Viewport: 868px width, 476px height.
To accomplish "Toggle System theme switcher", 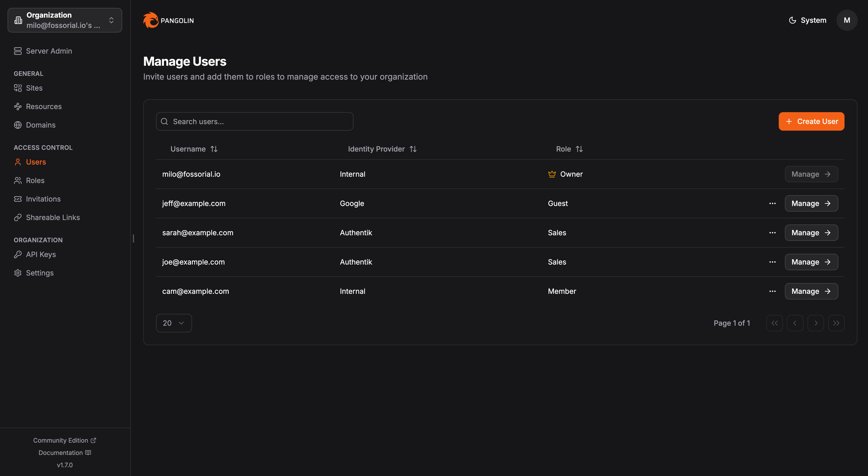I will 807,20.
